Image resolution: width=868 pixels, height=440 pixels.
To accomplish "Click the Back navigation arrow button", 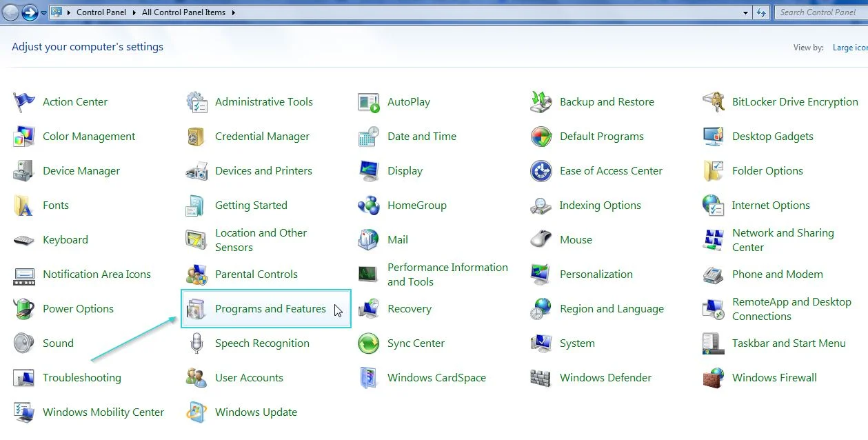I will point(10,12).
